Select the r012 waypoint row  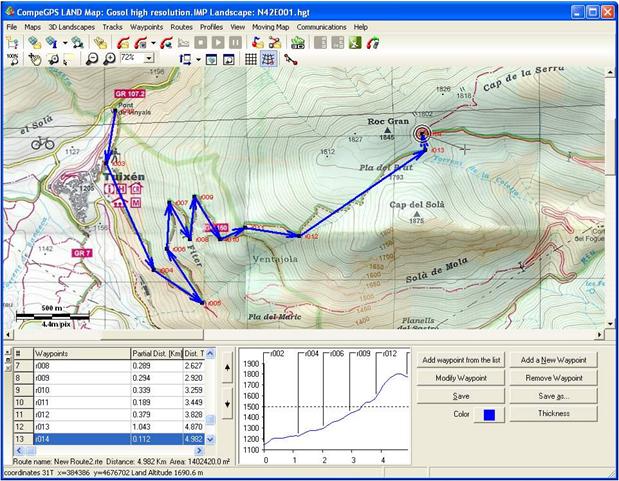pyautogui.click(x=109, y=415)
